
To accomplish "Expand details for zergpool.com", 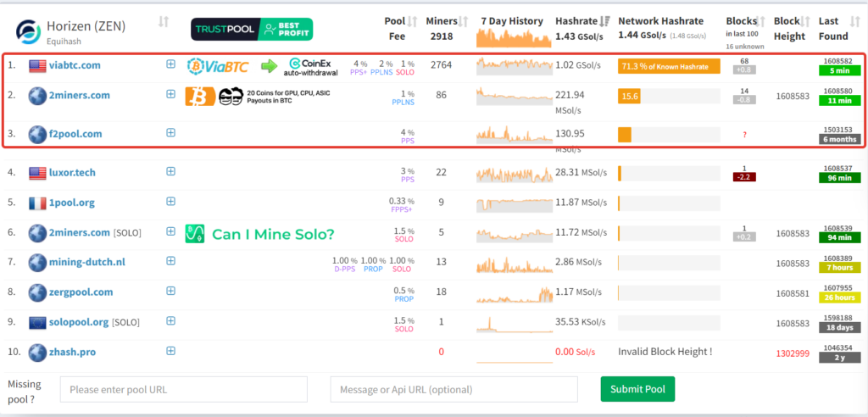I will pyautogui.click(x=170, y=291).
